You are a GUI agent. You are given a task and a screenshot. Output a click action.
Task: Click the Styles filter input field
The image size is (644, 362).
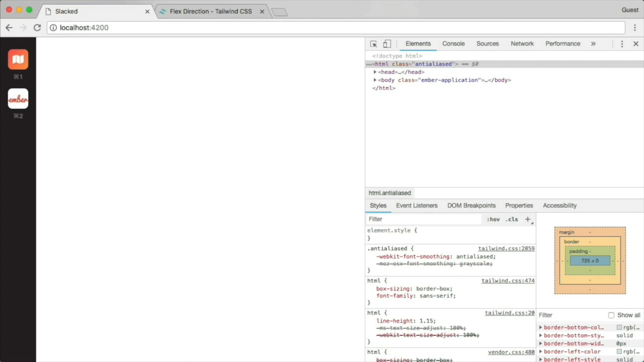point(419,219)
